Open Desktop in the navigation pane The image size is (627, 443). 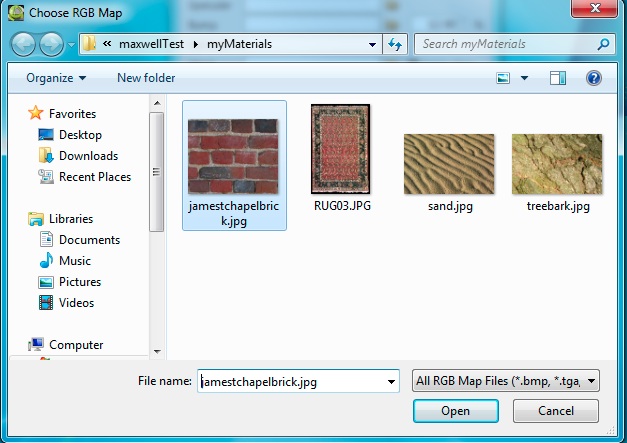80,135
